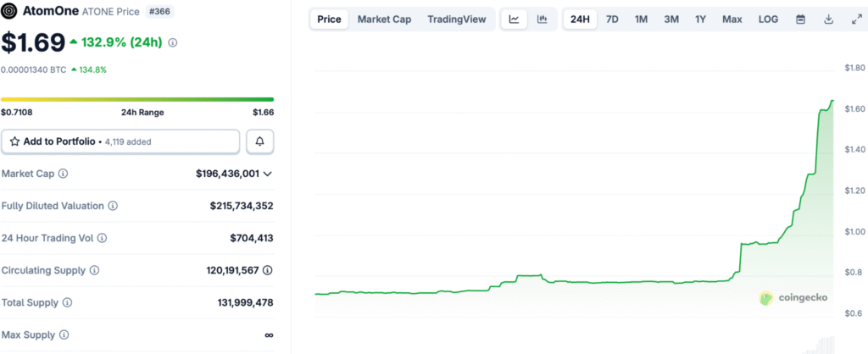Click the bell price alert icon

pos(259,141)
